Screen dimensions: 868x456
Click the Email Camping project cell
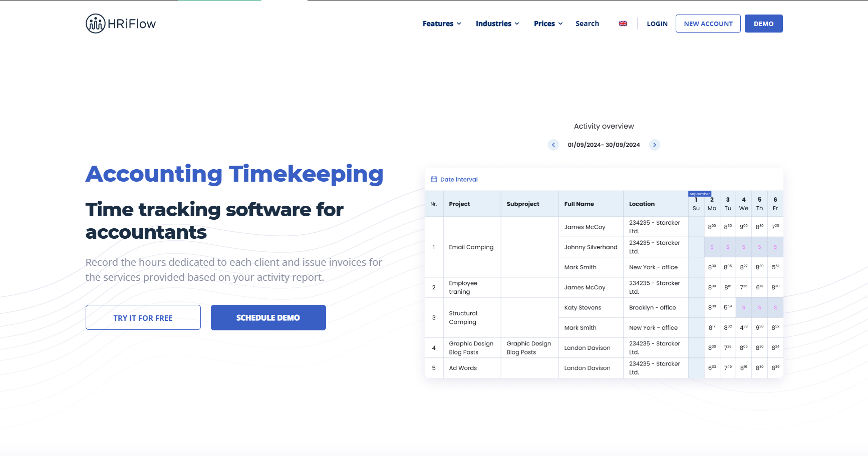[471, 247]
